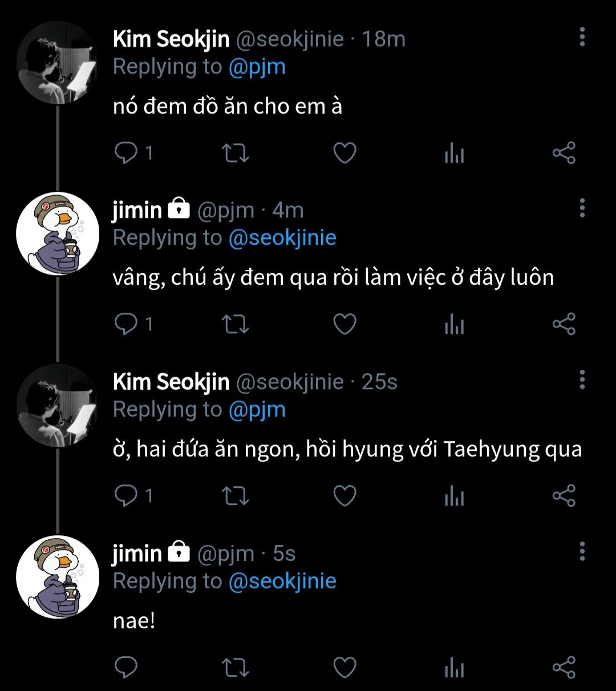Retweet Seokjin's 'nó đem đồ ăn' tweet
The height and width of the screenshot is (691, 616).
pyautogui.click(x=234, y=153)
